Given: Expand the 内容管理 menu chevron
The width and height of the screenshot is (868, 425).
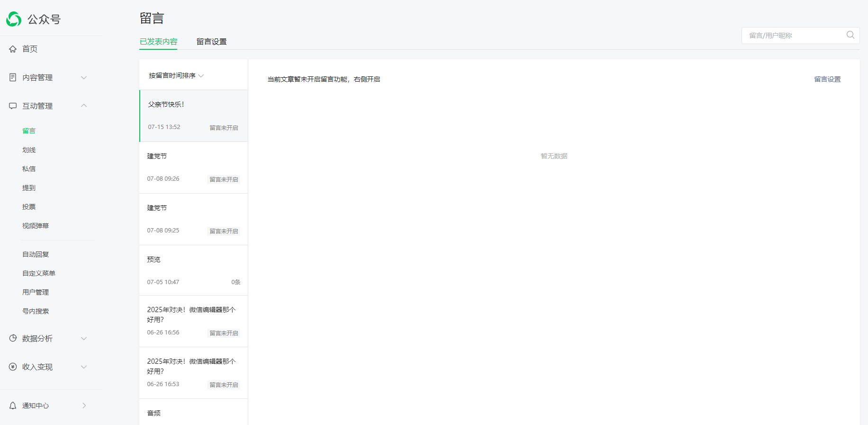Looking at the screenshot, I should pos(84,78).
